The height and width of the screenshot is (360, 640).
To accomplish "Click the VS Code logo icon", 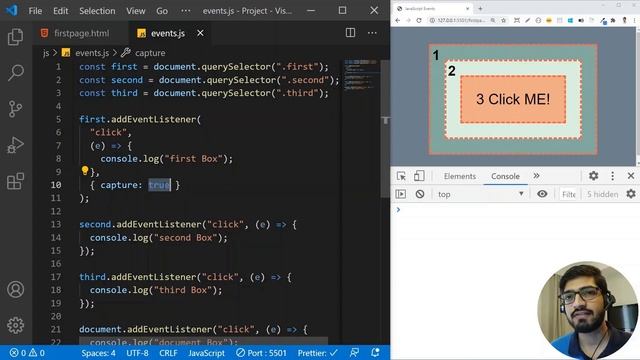I will coord(12,10).
